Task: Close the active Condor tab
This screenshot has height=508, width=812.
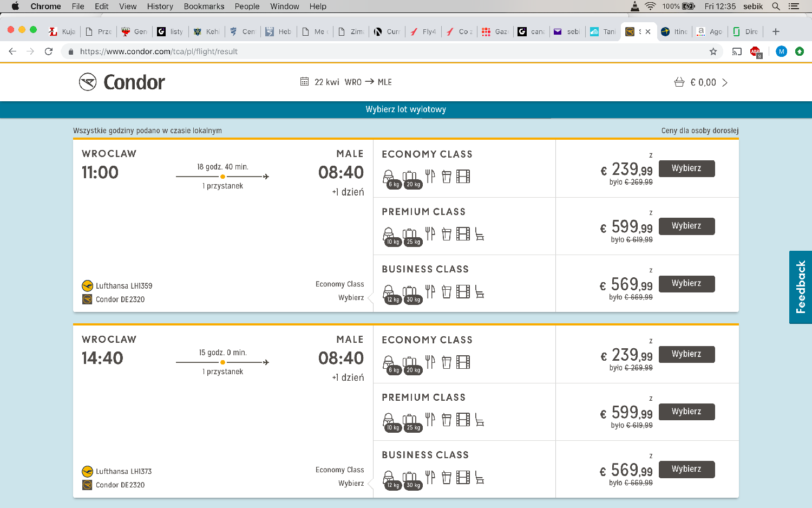Action: 648,31
